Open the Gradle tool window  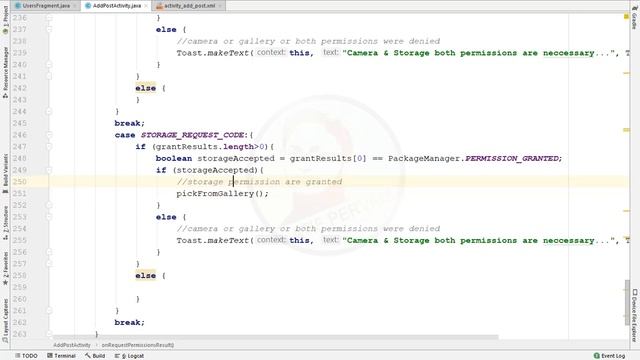(634, 17)
